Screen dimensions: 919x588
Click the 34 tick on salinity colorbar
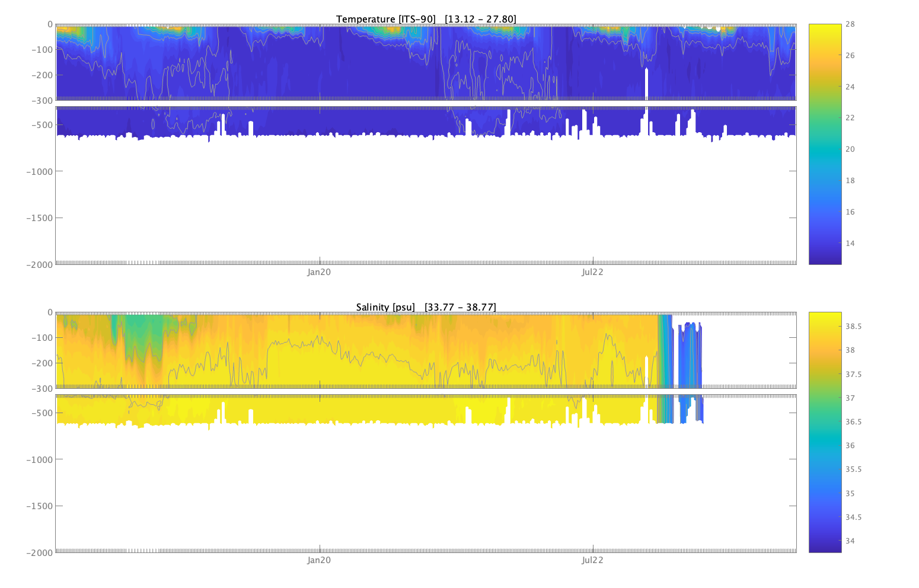click(850, 541)
